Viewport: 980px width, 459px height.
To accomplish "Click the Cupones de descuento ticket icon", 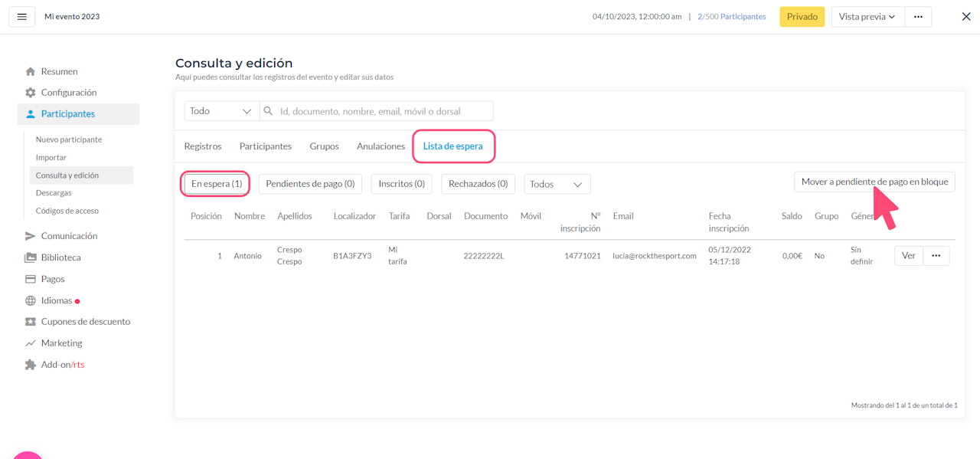I will tap(31, 322).
